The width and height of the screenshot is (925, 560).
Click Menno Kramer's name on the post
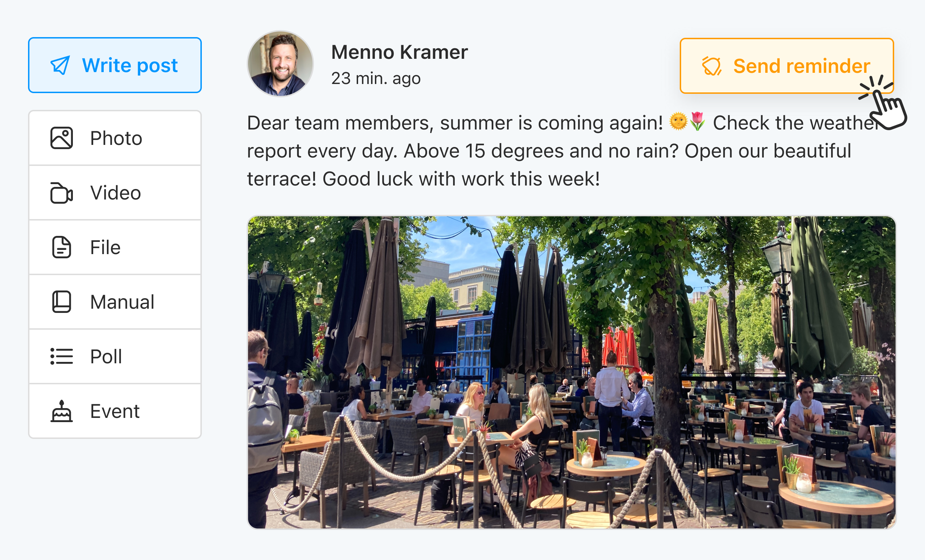pyautogui.click(x=399, y=52)
